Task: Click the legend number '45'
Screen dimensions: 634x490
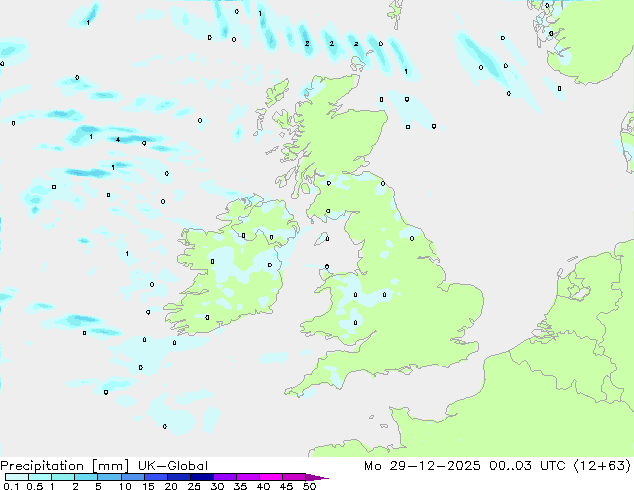Action: (x=286, y=486)
